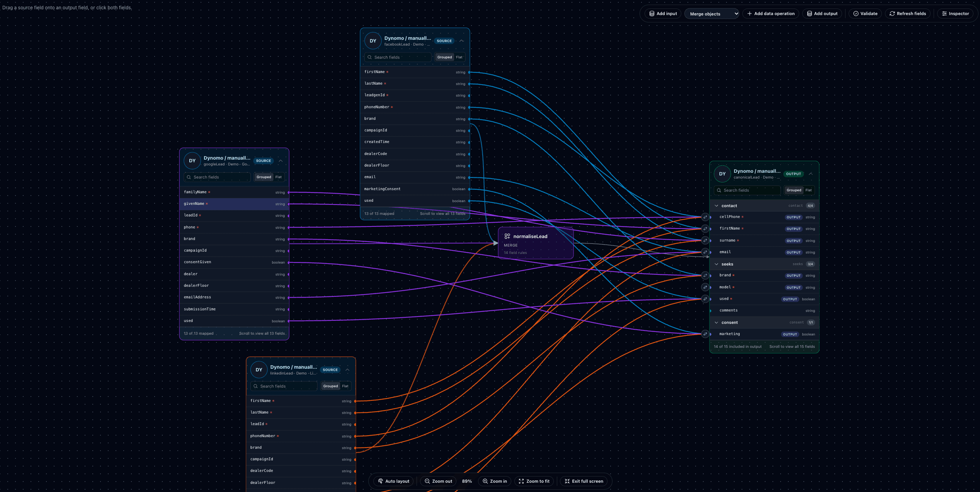Collapse the googleLead source card
Image resolution: width=980 pixels, height=492 pixels.
coord(281,161)
